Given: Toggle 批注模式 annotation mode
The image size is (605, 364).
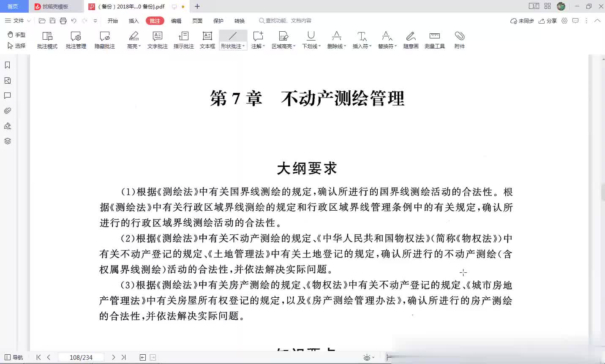Looking at the screenshot, I should 47,40.
